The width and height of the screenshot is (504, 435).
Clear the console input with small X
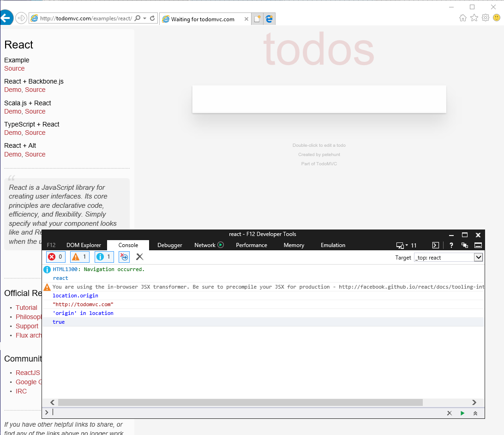coord(450,413)
